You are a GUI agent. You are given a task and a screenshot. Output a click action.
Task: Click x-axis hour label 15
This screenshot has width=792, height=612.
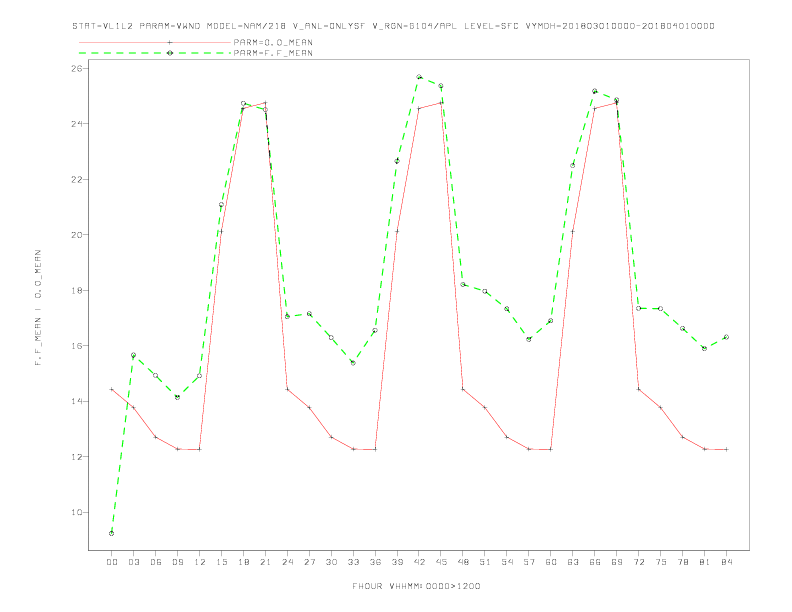tap(222, 562)
